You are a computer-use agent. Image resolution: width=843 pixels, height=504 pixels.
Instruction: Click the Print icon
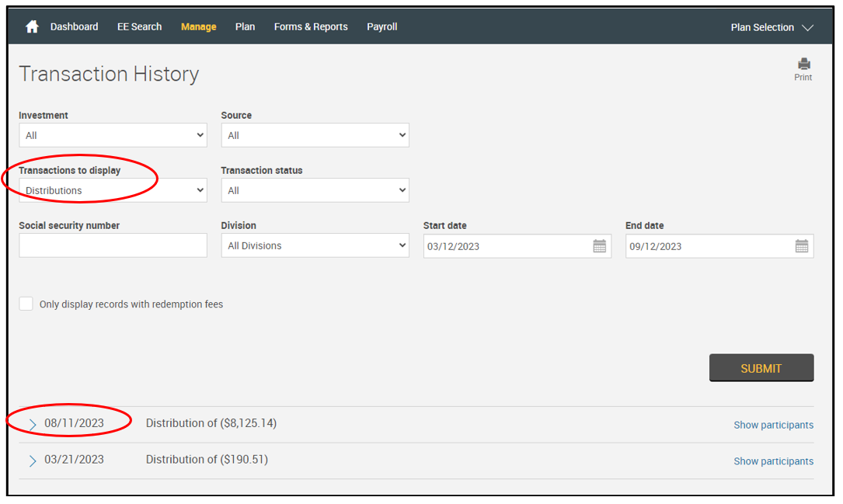pos(803,64)
